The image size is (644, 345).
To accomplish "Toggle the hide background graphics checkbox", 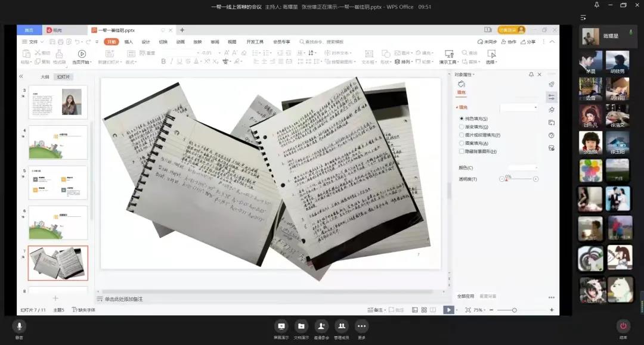I will tap(462, 151).
